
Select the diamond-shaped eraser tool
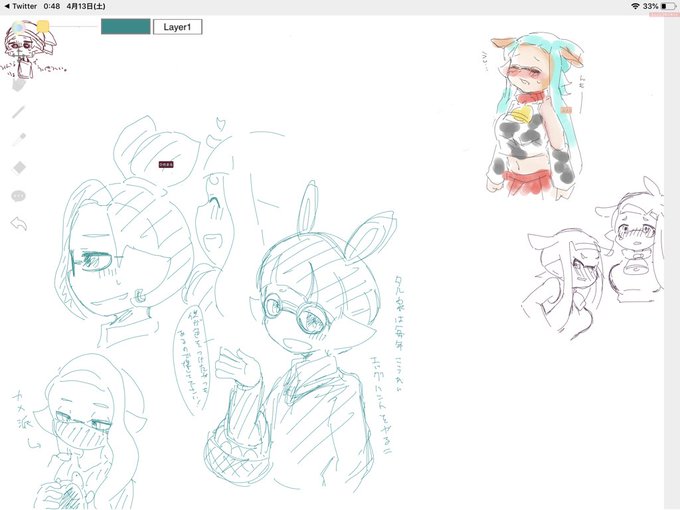pyautogui.click(x=19, y=167)
